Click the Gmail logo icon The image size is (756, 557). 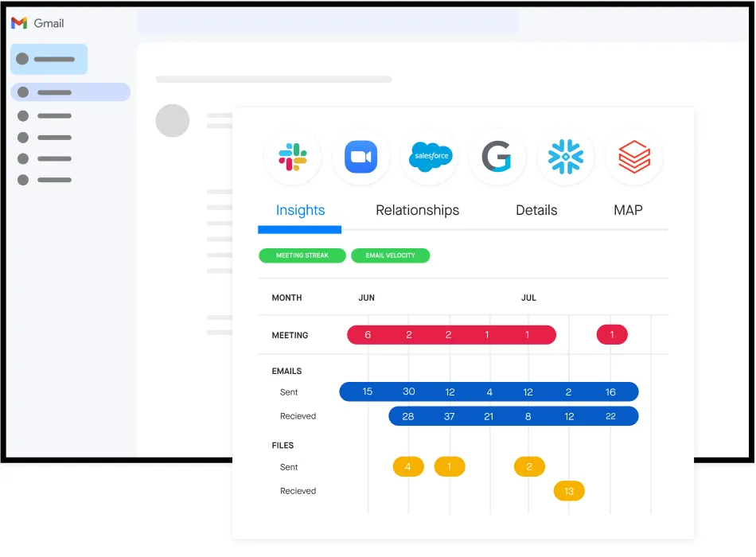click(x=19, y=23)
